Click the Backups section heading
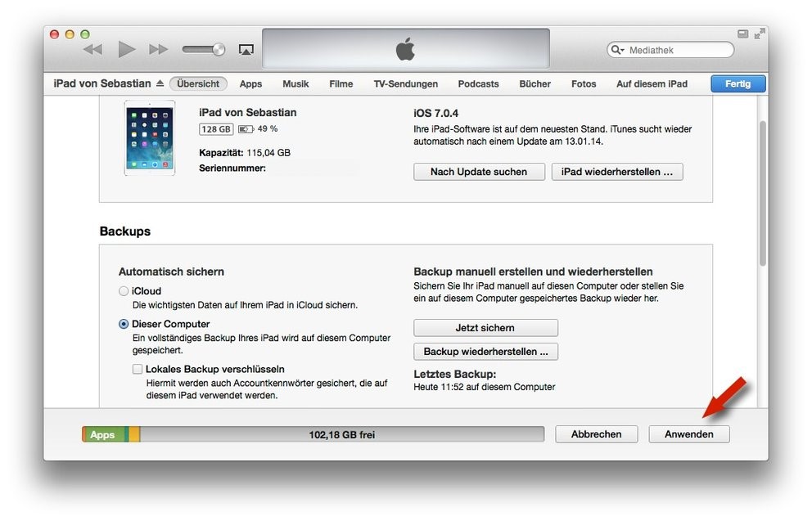 (124, 231)
